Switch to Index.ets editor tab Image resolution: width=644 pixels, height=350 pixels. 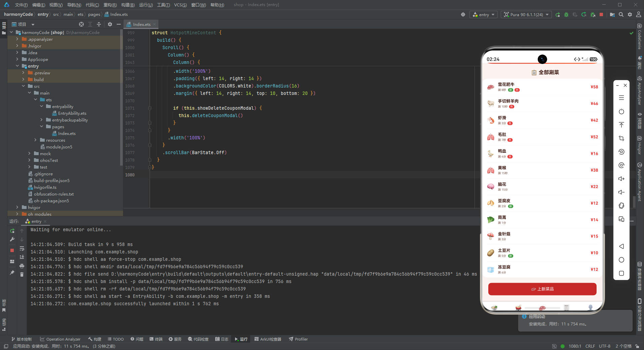pos(142,24)
